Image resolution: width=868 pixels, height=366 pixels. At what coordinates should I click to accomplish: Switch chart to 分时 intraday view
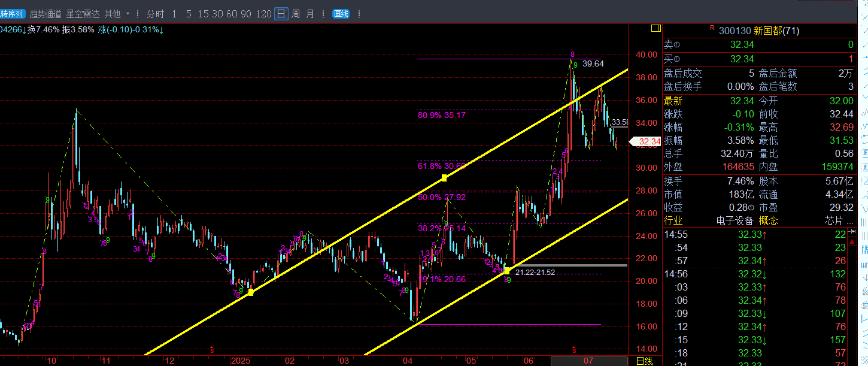[155, 14]
